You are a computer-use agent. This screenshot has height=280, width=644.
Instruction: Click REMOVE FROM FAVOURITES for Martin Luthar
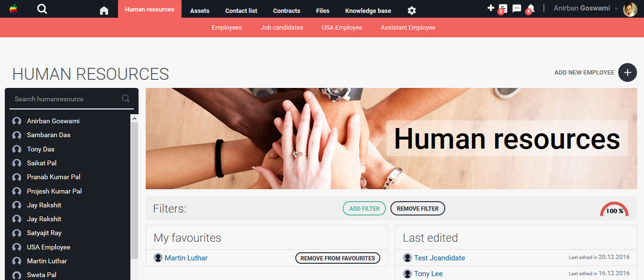tap(338, 258)
